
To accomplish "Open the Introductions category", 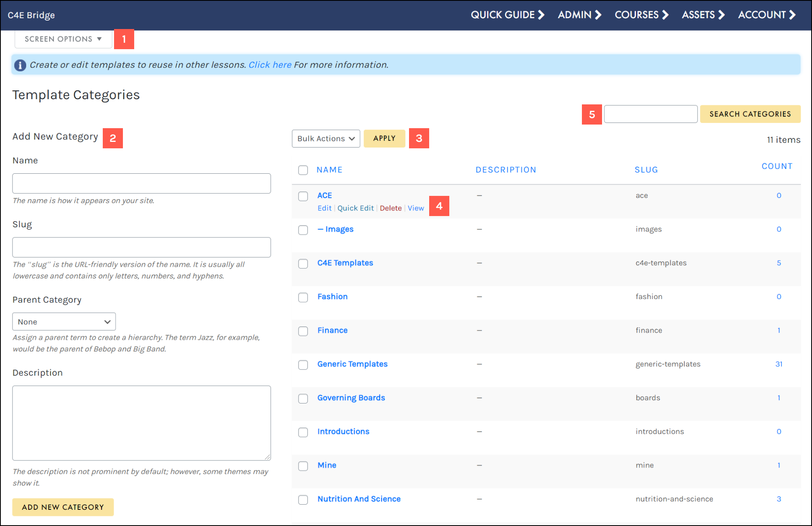I will pyautogui.click(x=343, y=431).
